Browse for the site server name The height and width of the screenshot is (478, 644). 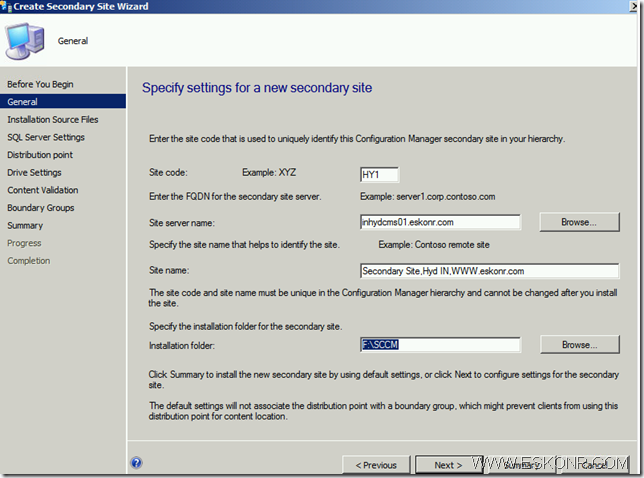pos(579,222)
